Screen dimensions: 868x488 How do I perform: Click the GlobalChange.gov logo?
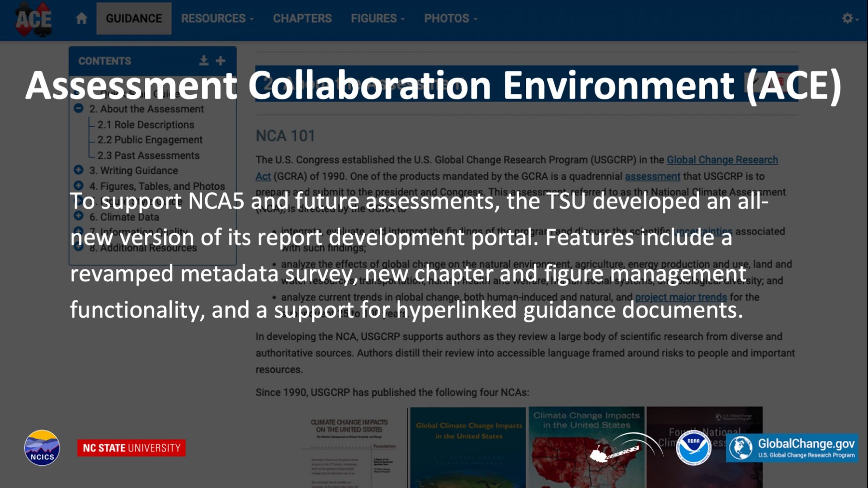pyautogui.click(x=792, y=448)
